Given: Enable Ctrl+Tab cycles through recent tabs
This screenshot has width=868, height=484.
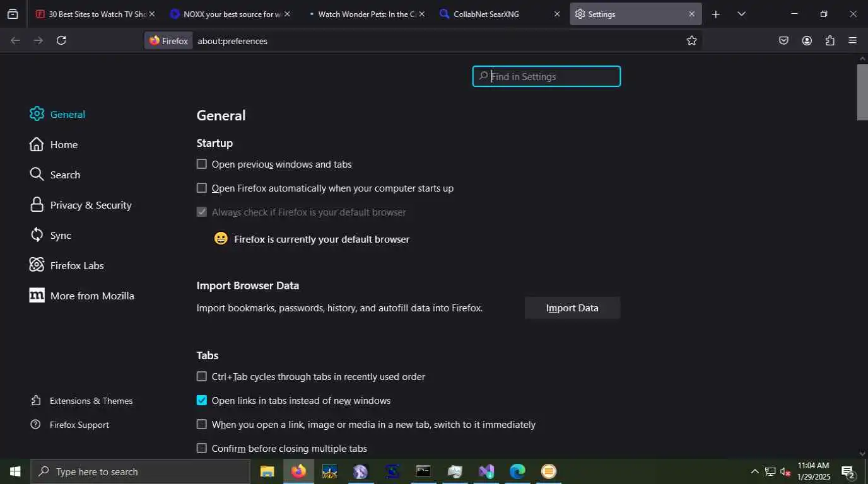Looking at the screenshot, I should tap(202, 376).
